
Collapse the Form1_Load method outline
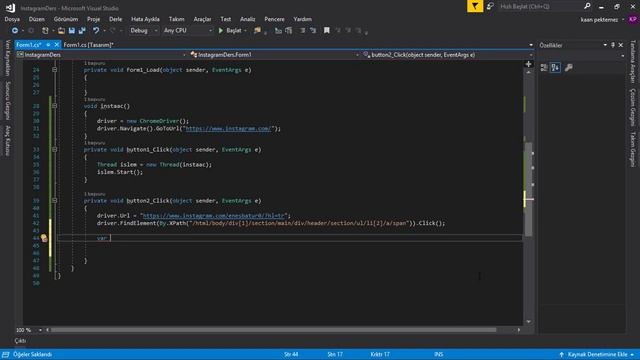(54, 70)
